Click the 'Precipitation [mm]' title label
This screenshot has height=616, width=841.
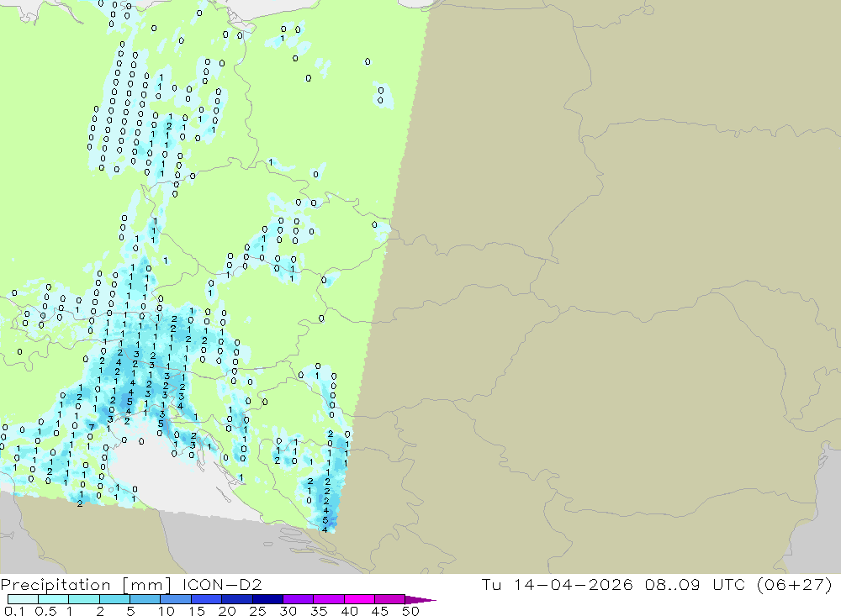[x=86, y=585]
